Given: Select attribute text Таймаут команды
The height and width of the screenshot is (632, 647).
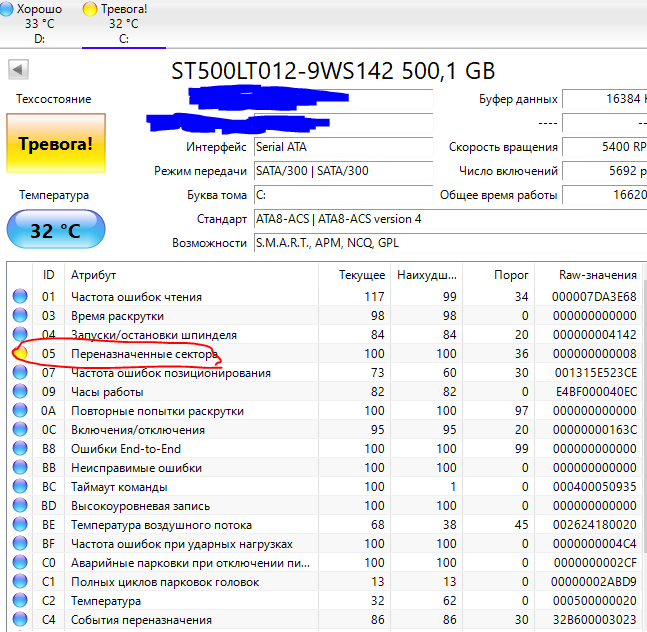Looking at the screenshot, I should 119,487.
